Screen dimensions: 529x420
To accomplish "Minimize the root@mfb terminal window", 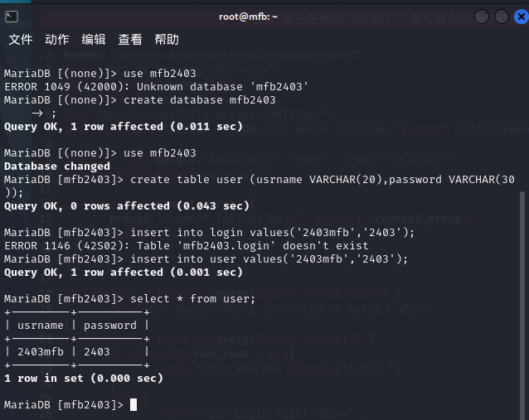I will tap(482, 17).
